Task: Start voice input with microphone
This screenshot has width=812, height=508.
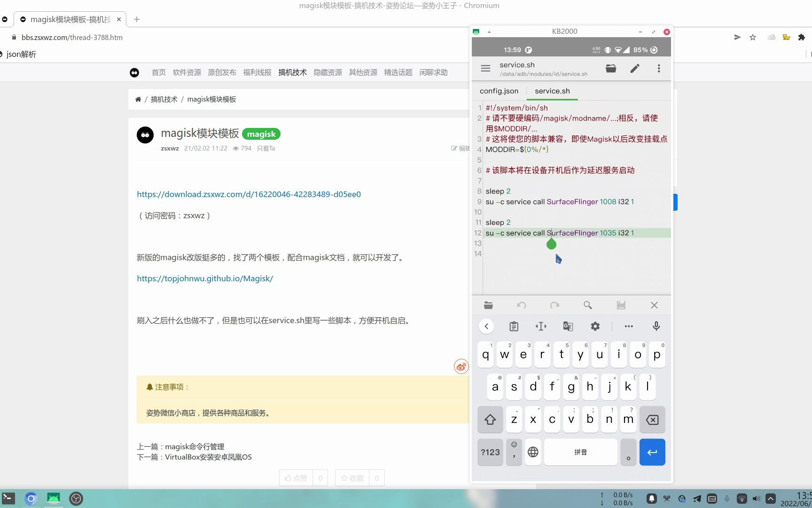Action: 656,326
